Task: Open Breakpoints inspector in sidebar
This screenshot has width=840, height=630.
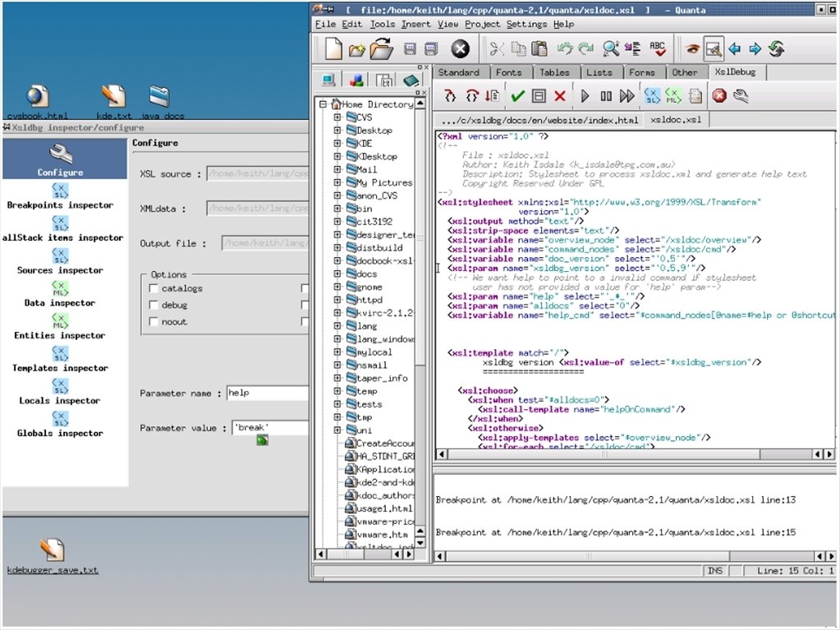Action: pyautogui.click(x=60, y=196)
